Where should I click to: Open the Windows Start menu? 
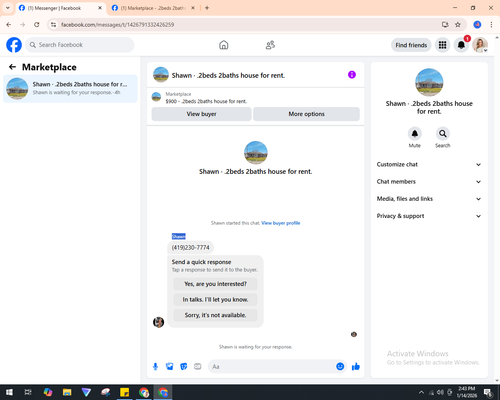[9, 392]
